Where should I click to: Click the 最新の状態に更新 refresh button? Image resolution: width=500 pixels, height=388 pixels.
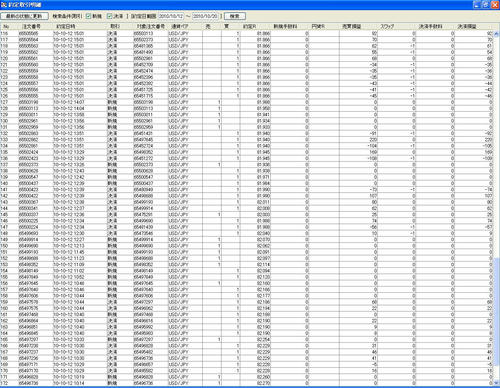pos(25,16)
